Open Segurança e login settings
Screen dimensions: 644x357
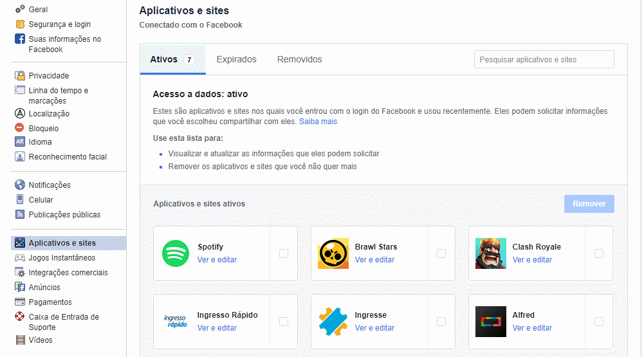click(59, 24)
